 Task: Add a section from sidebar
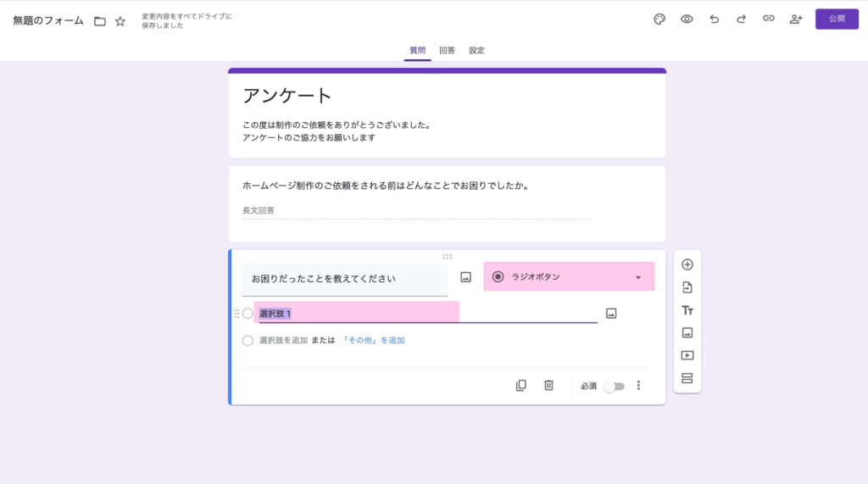(687, 378)
